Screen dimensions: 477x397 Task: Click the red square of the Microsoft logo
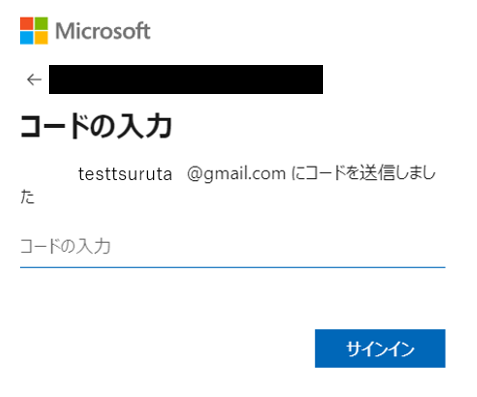(x=27, y=23)
